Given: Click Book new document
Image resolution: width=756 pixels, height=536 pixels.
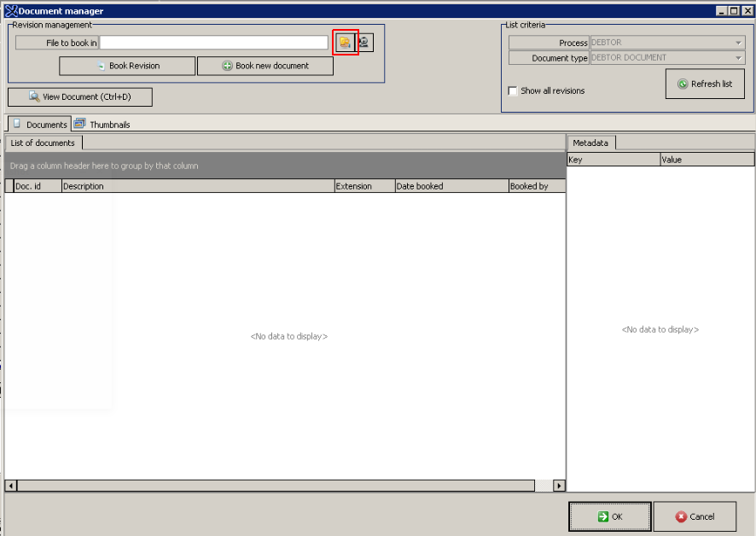Looking at the screenshot, I should tap(265, 66).
